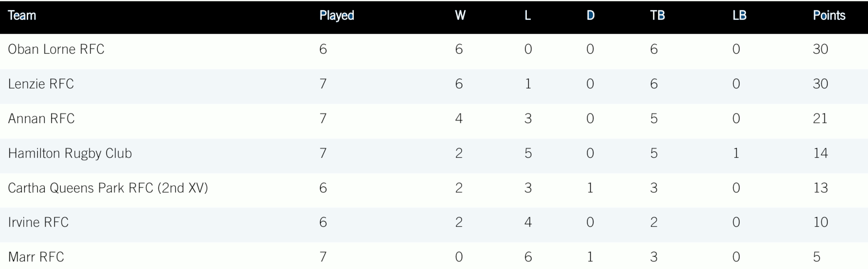Select the L column header
The width and height of the screenshot is (868, 269).
527,16
